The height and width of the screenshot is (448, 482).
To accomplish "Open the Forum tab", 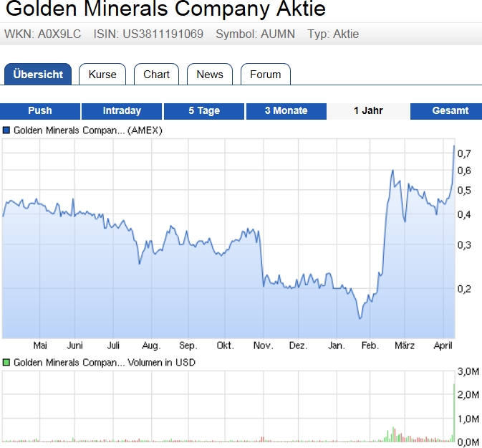I will tap(265, 75).
